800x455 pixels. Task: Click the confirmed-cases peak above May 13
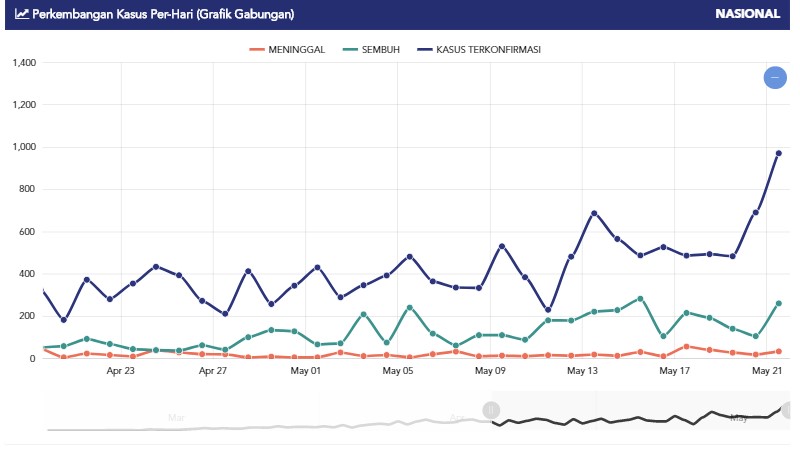point(594,213)
